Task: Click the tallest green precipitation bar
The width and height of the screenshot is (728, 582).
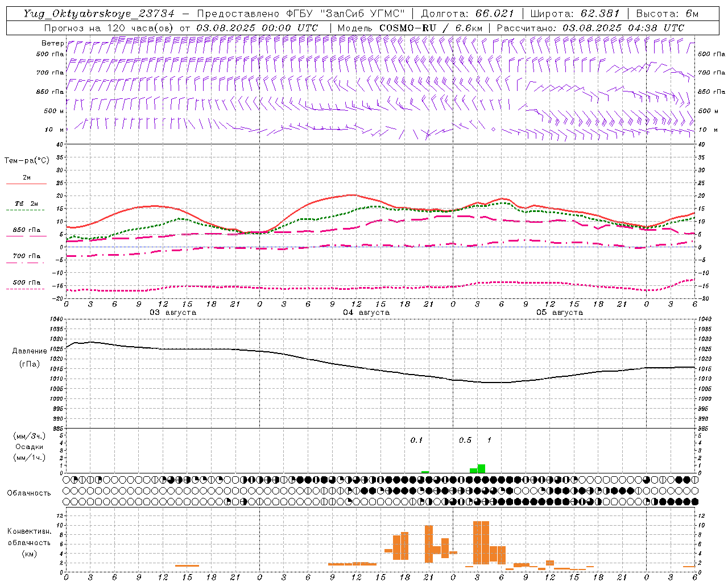Action: click(481, 468)
